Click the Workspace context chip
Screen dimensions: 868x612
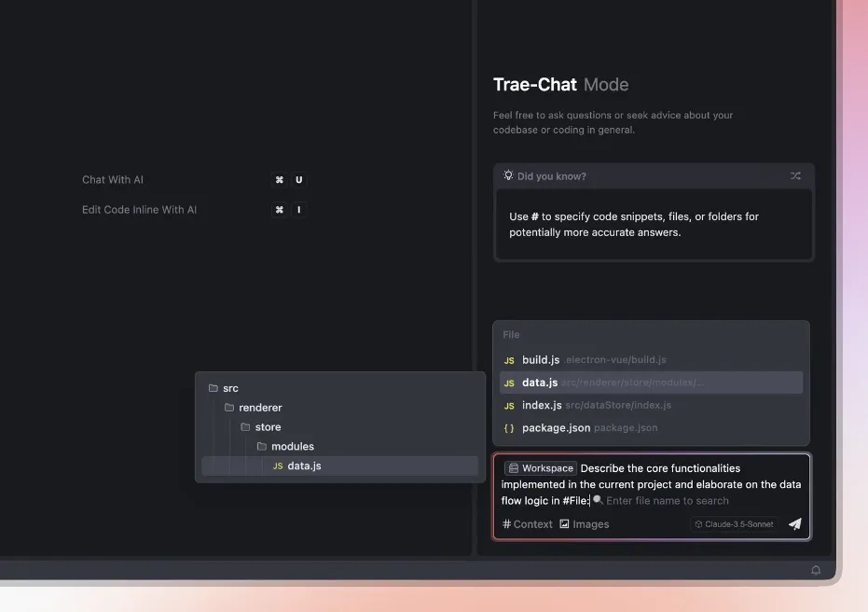(541, 468)
